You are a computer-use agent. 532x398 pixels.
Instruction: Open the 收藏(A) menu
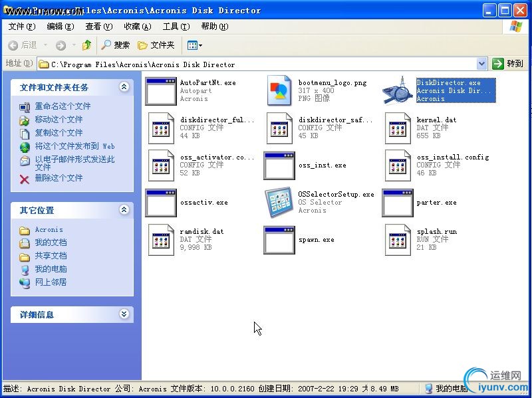138,27
